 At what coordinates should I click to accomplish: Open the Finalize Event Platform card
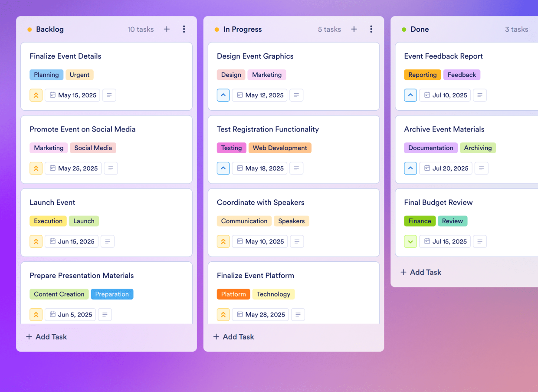click(x=256, y=275)
